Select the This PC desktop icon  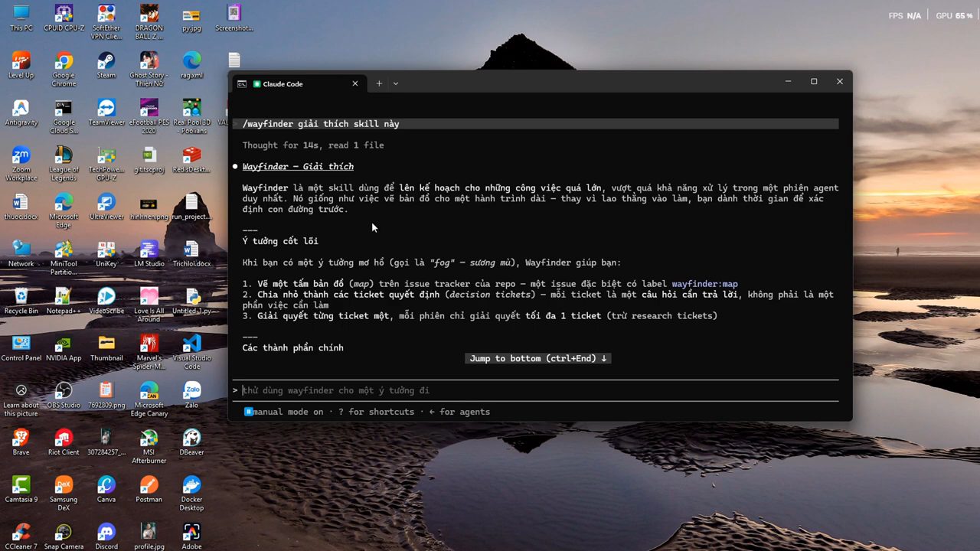click(x=21, y=18)
